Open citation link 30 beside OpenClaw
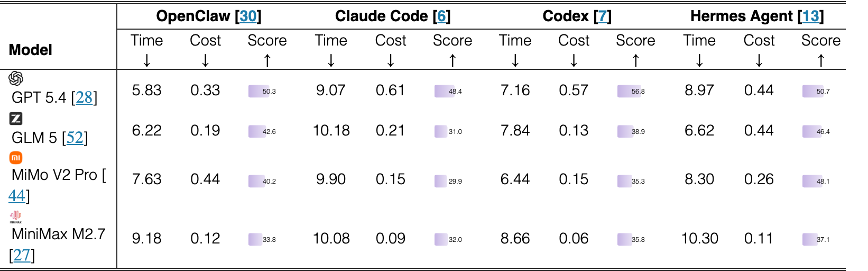Viewport: 868px width, 271px height. (248, 16)
